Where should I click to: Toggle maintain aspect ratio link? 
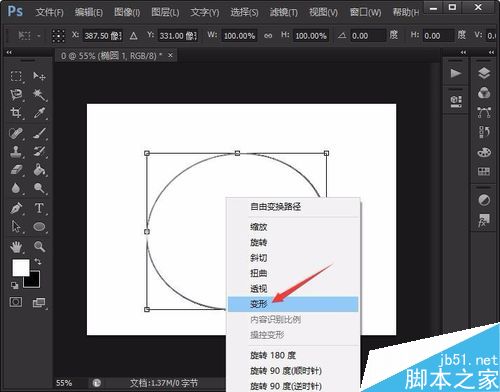pos(268,36)
